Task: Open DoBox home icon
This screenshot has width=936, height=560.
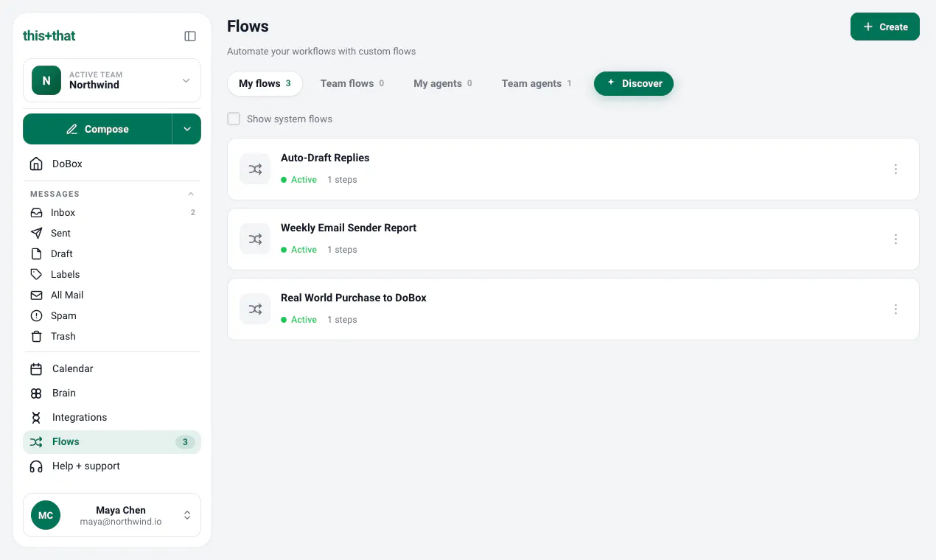Action: click(36, 164)
